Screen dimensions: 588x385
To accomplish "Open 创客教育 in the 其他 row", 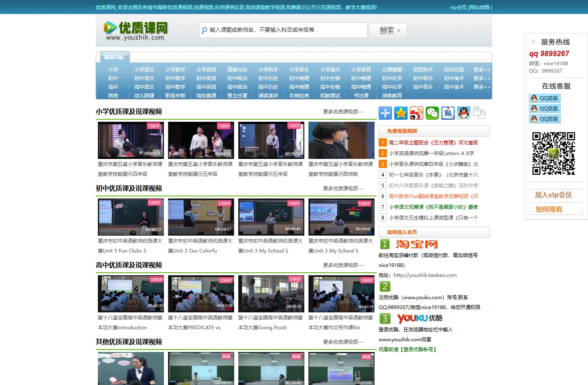I will (x=392, y=96).
